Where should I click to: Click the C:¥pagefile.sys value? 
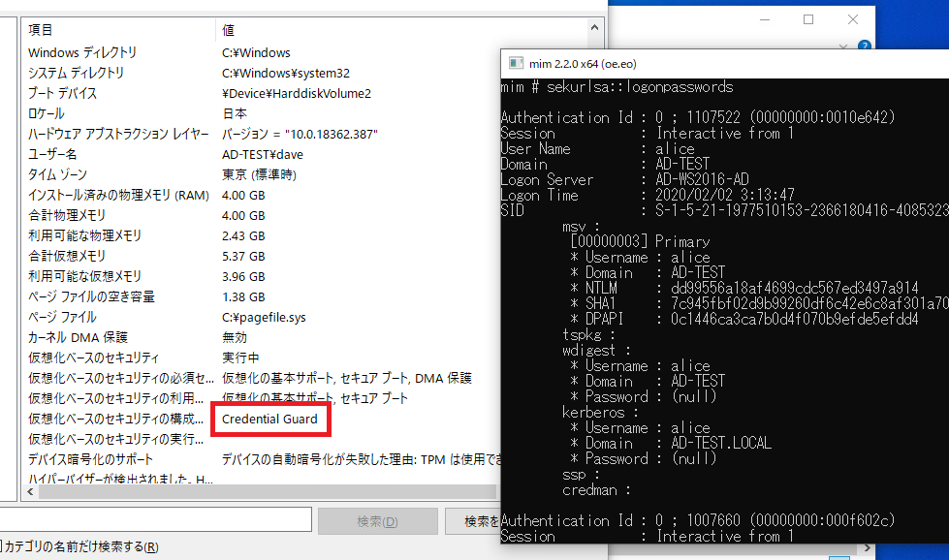(264, 318)
